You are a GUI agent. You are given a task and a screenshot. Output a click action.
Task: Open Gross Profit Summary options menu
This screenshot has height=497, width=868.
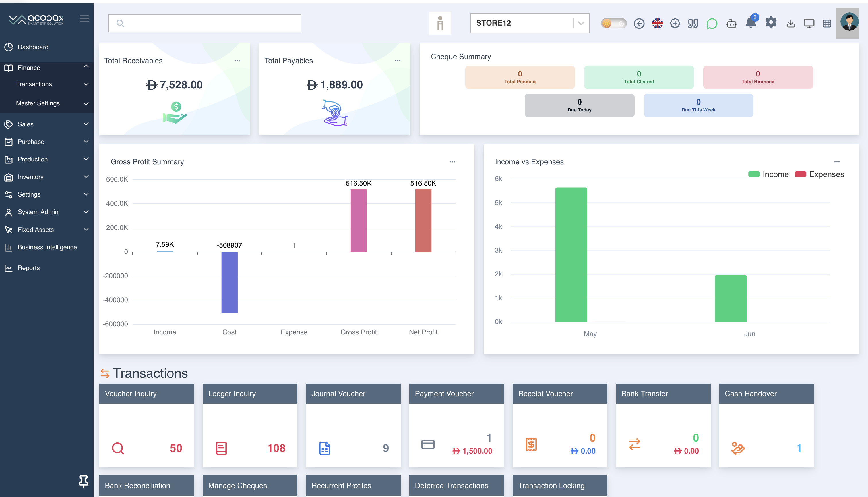pyautogui.click(x=452, y=162)
